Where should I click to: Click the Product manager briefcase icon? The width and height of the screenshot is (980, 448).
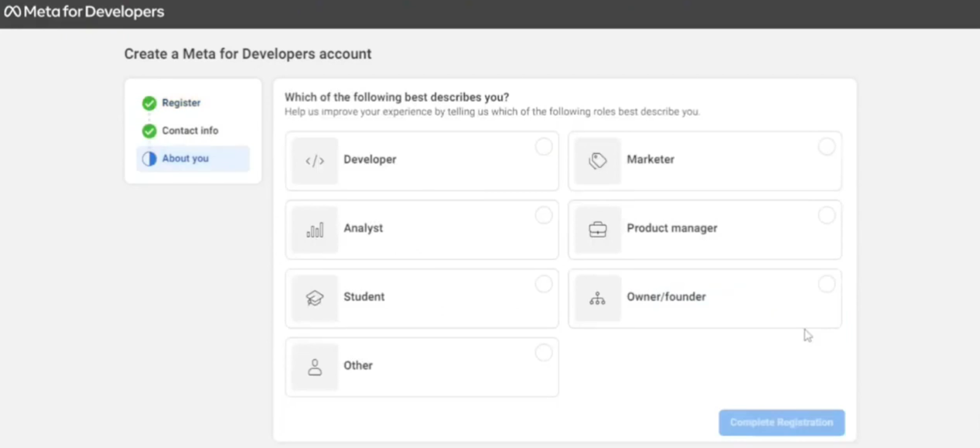click(598, 230)
